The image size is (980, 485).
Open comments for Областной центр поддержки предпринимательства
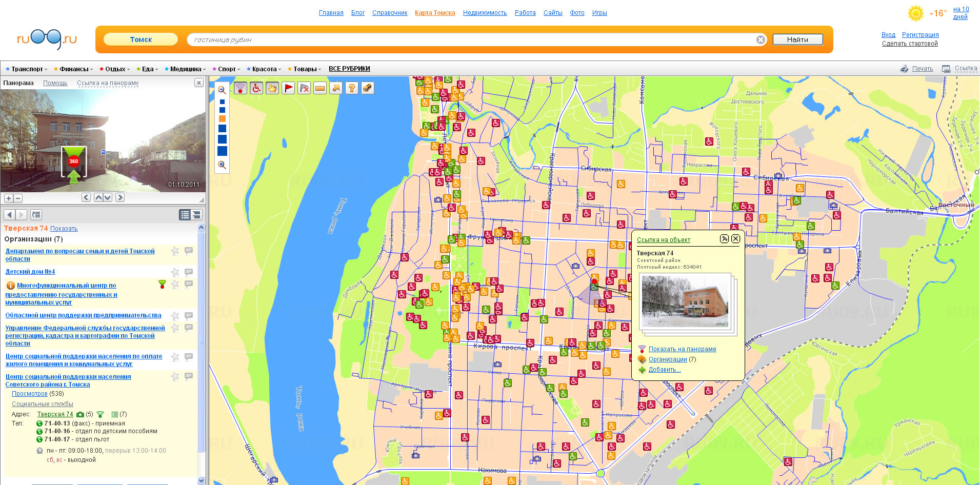click(189, 315)
